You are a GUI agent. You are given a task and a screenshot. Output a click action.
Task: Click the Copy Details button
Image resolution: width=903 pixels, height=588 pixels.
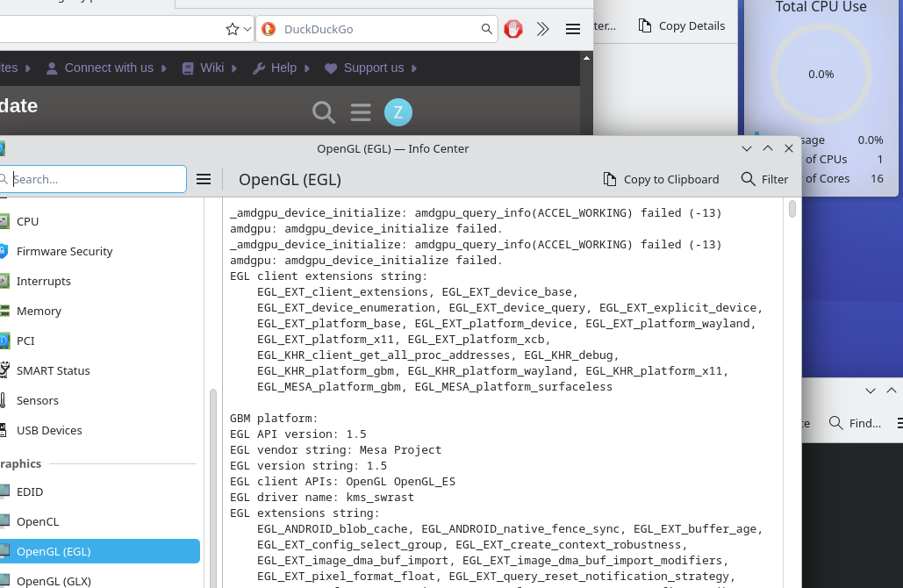pyautogui.click(x=682, y=25)
